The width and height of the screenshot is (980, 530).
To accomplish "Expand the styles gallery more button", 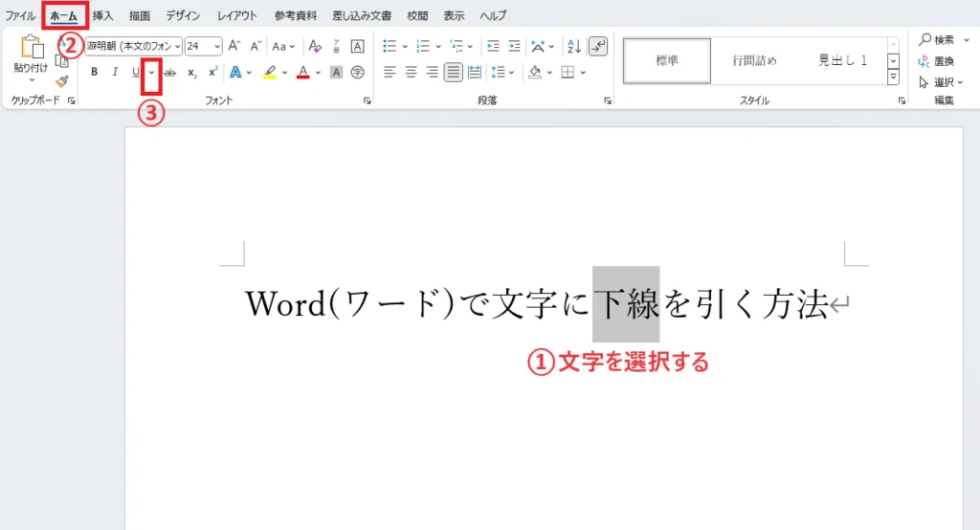I will point(893,77).
